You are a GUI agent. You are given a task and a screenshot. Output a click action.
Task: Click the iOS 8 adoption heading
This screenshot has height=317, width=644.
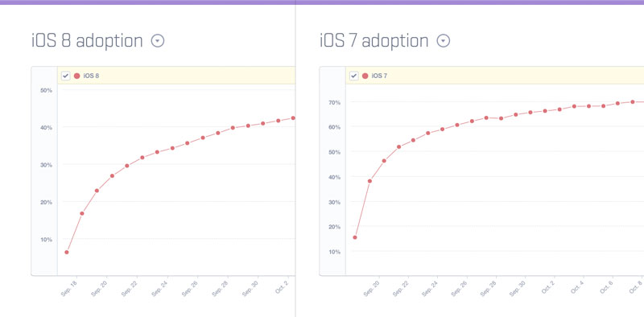pyautogui.click(x=87, y=41)
